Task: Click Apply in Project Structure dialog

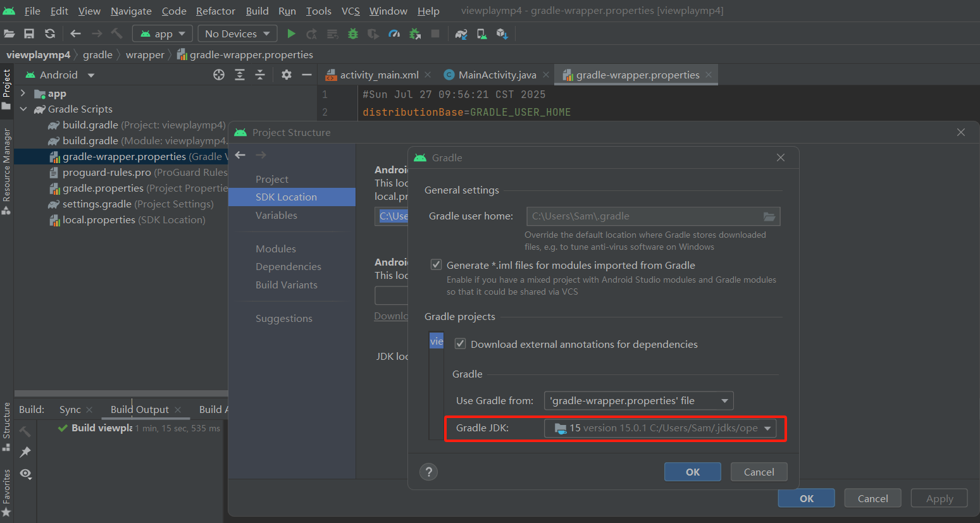Action: [x=939, y=498]
